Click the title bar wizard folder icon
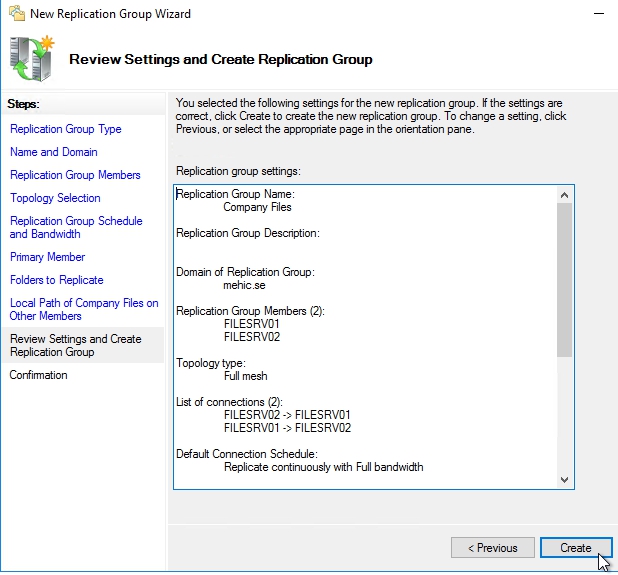Viewport: 618px width, 575px height. [x=16, y=14]
